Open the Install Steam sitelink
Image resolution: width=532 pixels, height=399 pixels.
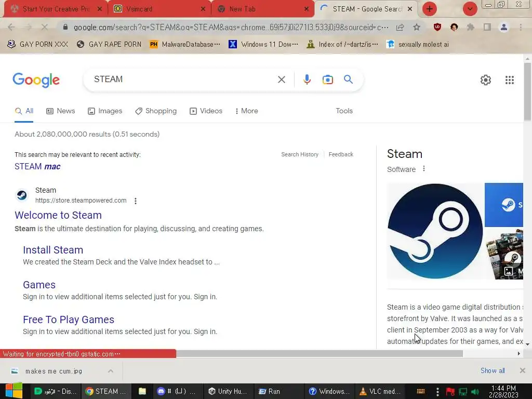[x=53, y=250]
